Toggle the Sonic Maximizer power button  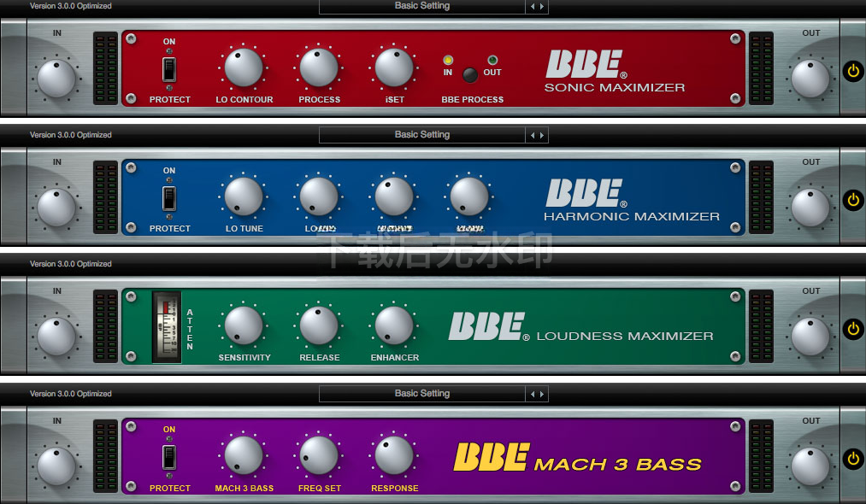click(x=853, y=71)
